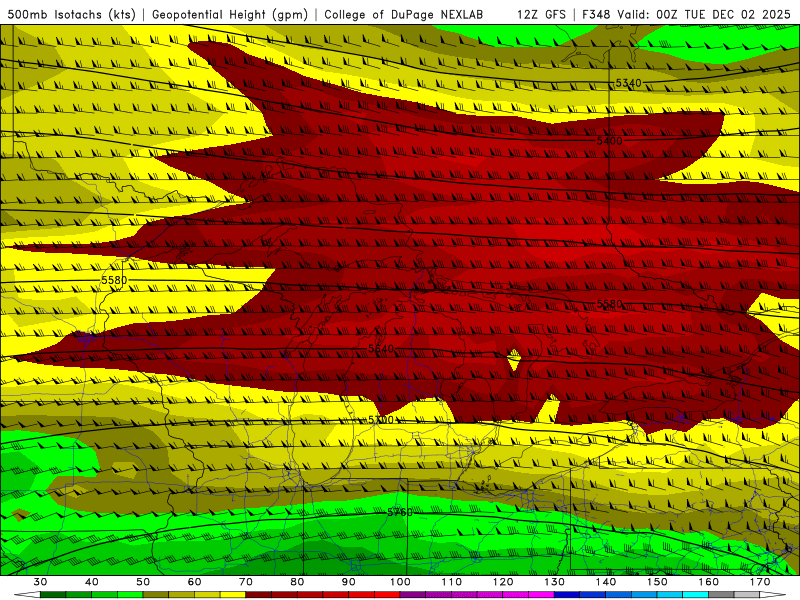Click the 5340 height contour label
Screen dimensions: 800x600
pos(628,83)
